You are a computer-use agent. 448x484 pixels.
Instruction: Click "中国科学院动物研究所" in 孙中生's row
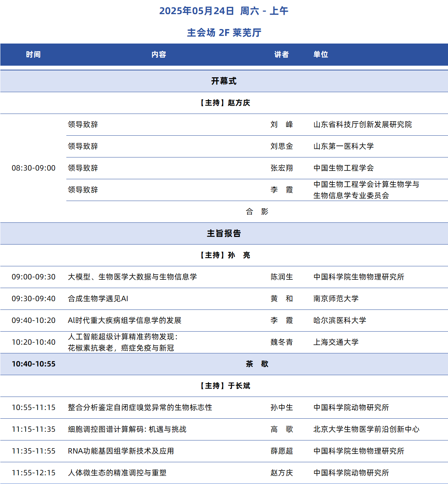[x=351, y=407]
